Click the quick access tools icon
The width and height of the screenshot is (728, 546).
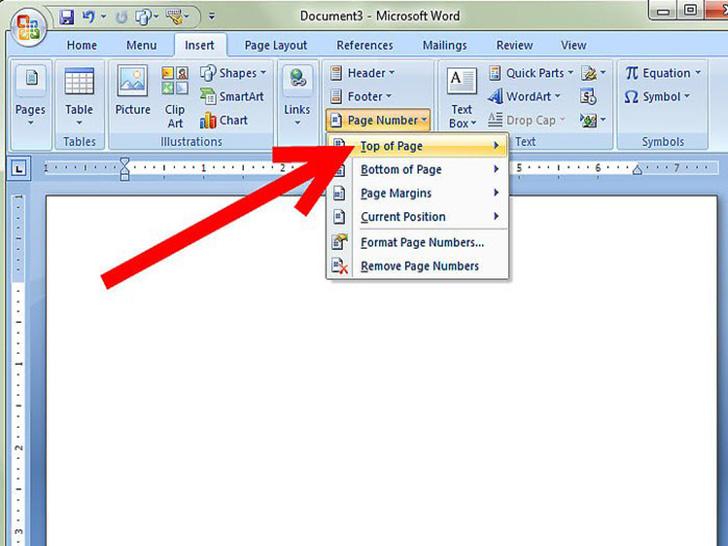[175, 18]
